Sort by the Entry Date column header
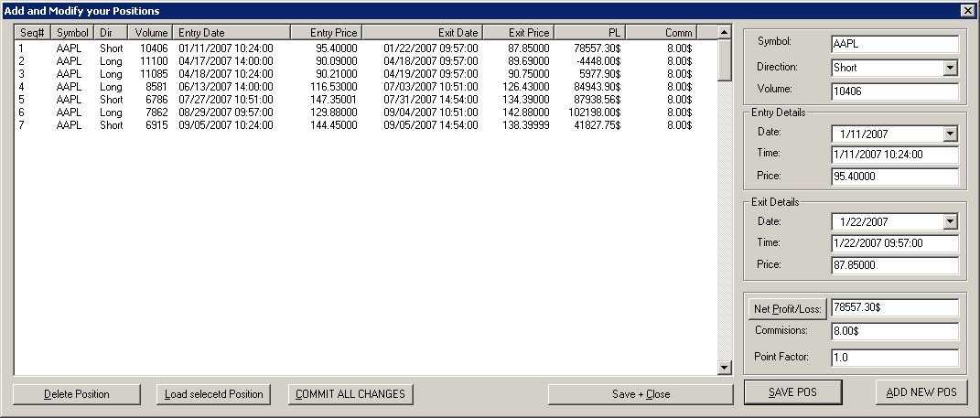980x418 pixels. 231,33
